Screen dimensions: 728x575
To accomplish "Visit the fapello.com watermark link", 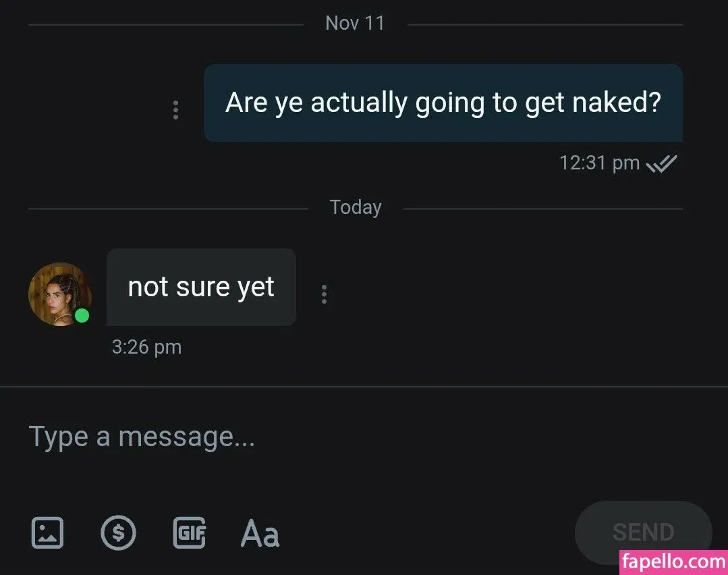I will (673, 562).
